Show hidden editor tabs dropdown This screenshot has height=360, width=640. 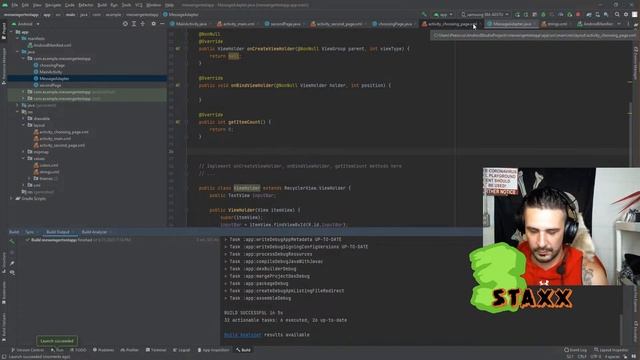(619, 24)
